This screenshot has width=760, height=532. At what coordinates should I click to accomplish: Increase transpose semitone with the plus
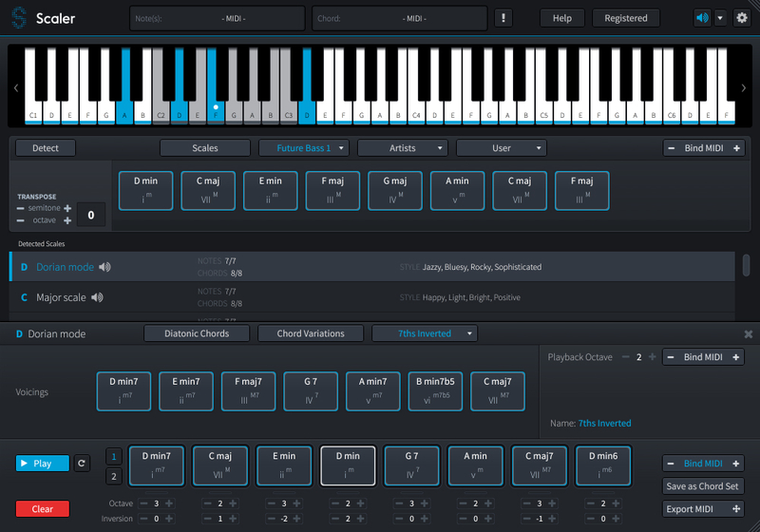point(67,207)
